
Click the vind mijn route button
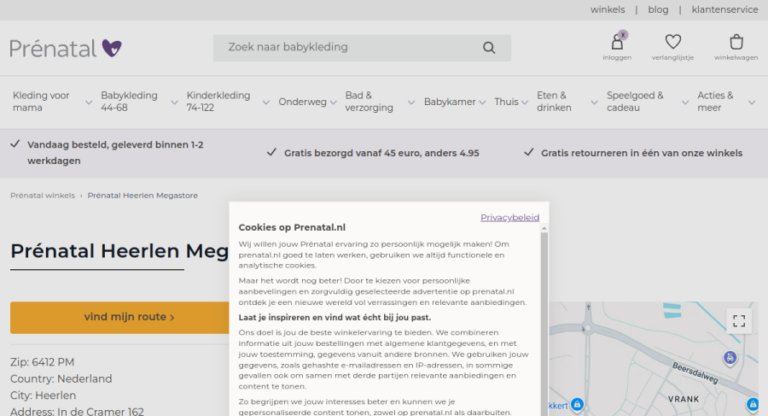[x=120, y=318]
